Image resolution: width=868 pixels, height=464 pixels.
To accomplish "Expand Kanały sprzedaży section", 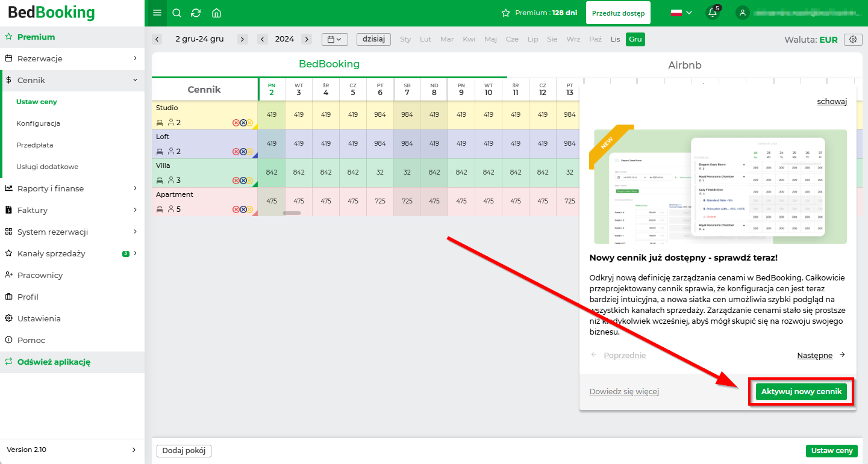I will [72, 253].
